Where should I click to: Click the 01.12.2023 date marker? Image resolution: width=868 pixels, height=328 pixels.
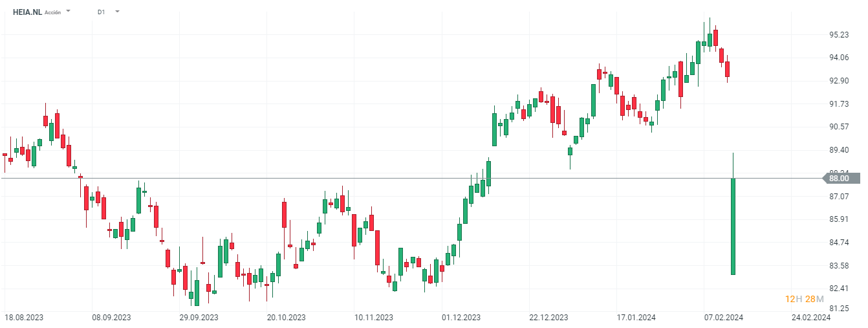(461, 318)
